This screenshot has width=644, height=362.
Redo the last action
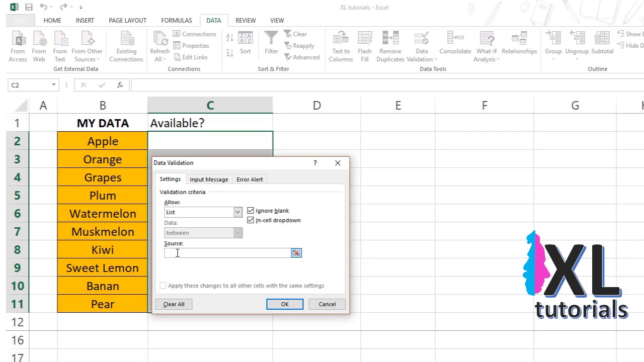pyautogui.click(x=63, y=7)
